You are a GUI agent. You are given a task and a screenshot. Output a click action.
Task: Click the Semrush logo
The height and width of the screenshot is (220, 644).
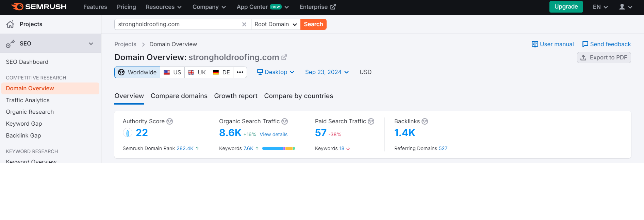39,7
